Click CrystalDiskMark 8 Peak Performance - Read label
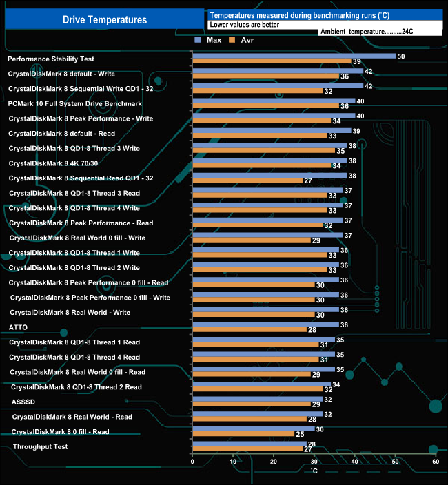448x485 pixels. pos(81,223)
